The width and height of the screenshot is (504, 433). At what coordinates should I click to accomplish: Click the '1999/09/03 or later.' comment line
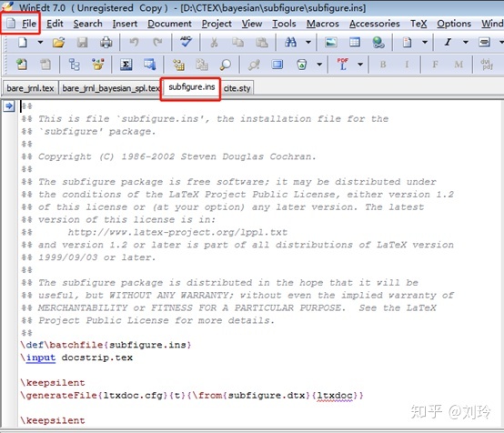coord(88,257)
